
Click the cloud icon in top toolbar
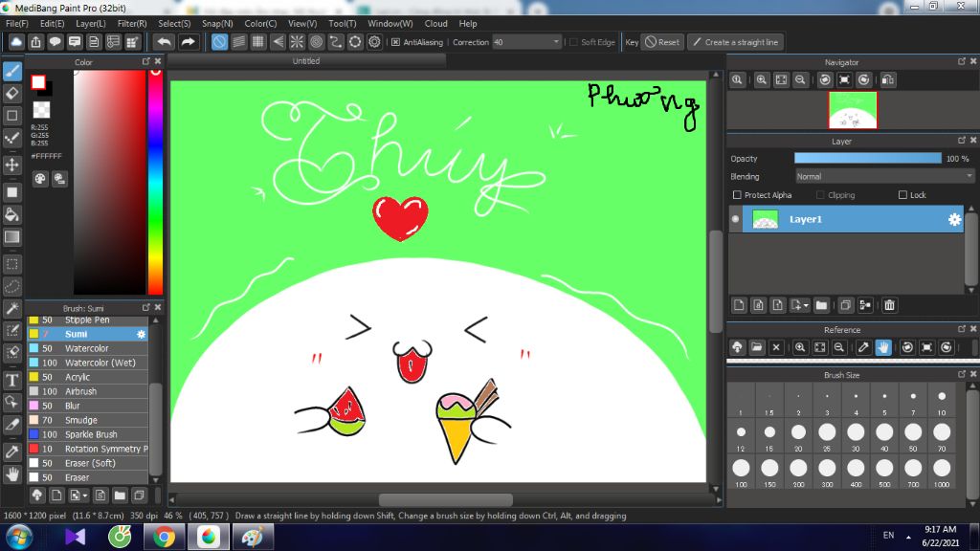point(16,42)
